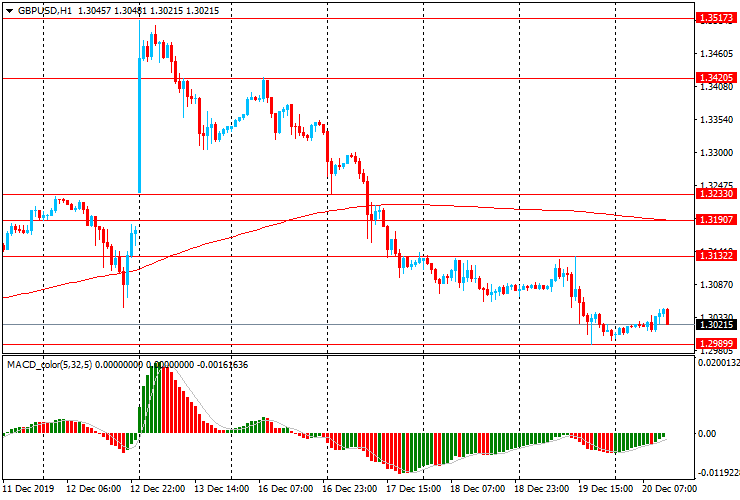Screen dimensions: 740x500
Task: Click the tall blue spike candle
Action: pos(139,106)
